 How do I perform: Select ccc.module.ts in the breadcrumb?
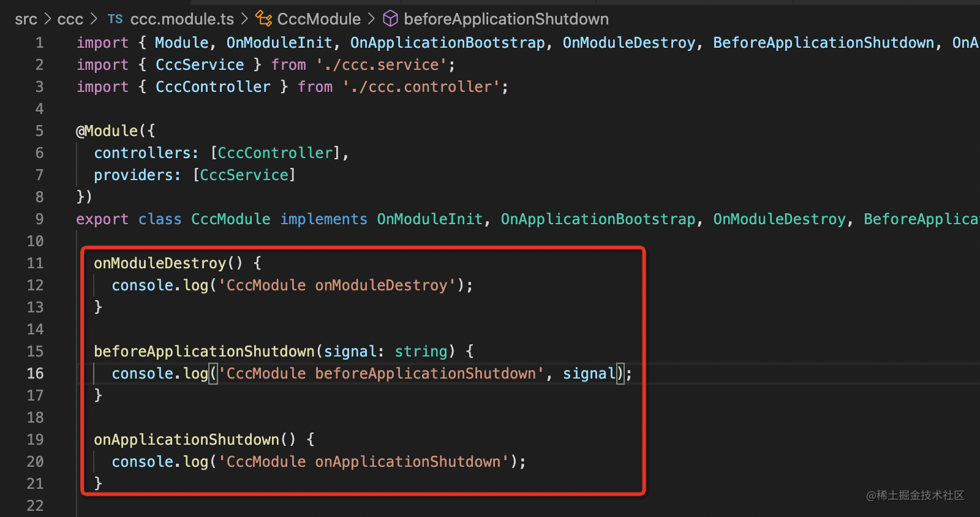(182, 19)
